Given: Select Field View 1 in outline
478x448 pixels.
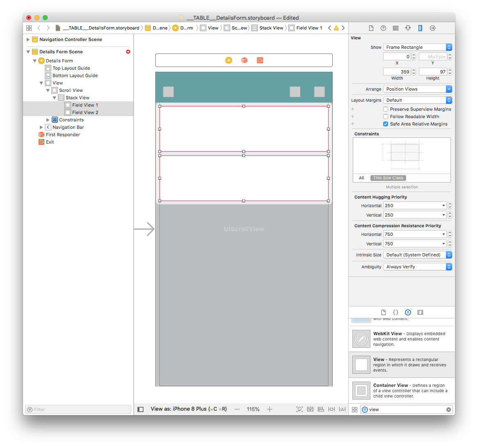Looking at the screenshot, I should (x=78, y=105).
